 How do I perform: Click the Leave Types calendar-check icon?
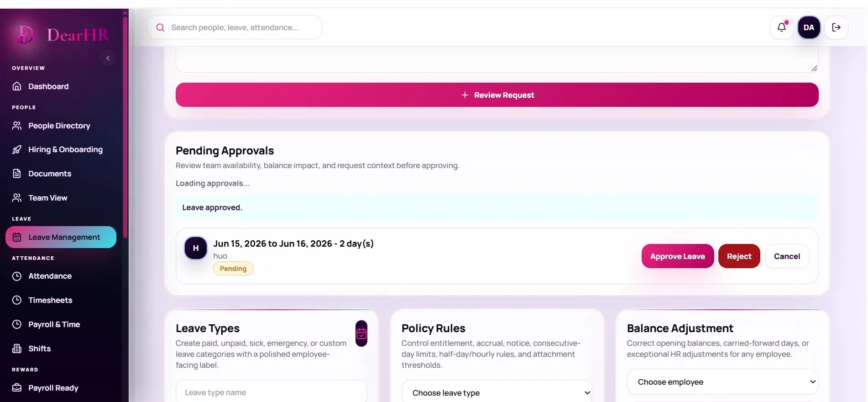tap(361, 333)
